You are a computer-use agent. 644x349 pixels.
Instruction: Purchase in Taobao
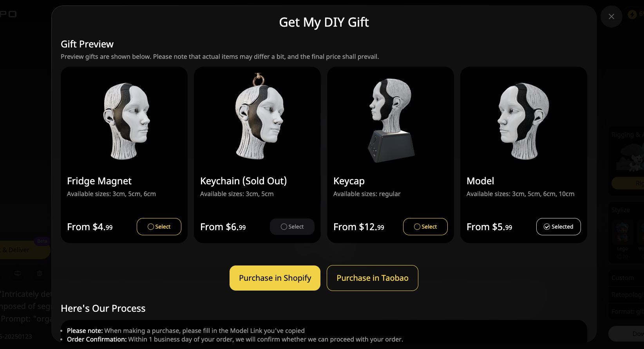pyautogui.click(x=373, y=278)
